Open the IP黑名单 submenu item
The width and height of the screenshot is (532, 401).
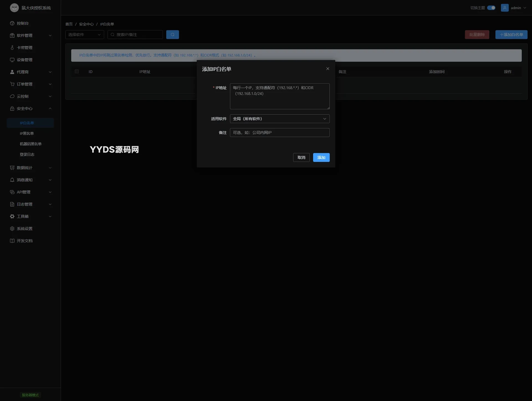click(27, 133)
